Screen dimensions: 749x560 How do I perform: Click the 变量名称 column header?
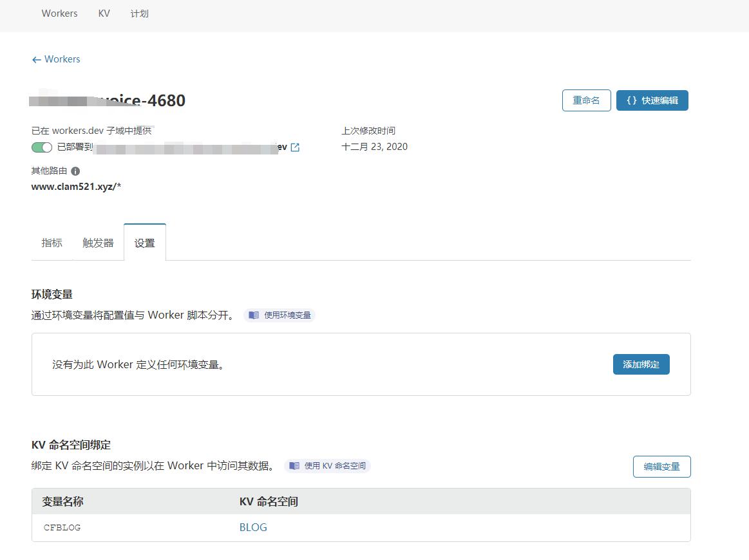62,501
